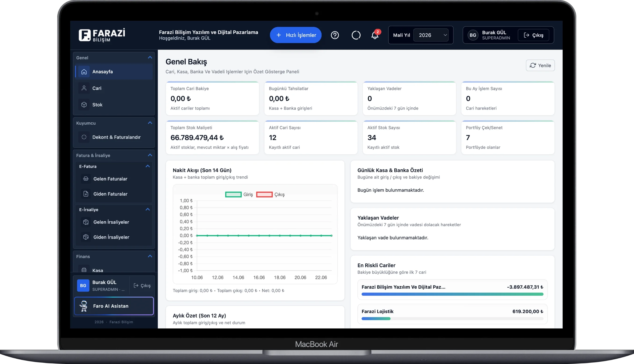Click the circular loading theme icon in header

pos(356,35)
